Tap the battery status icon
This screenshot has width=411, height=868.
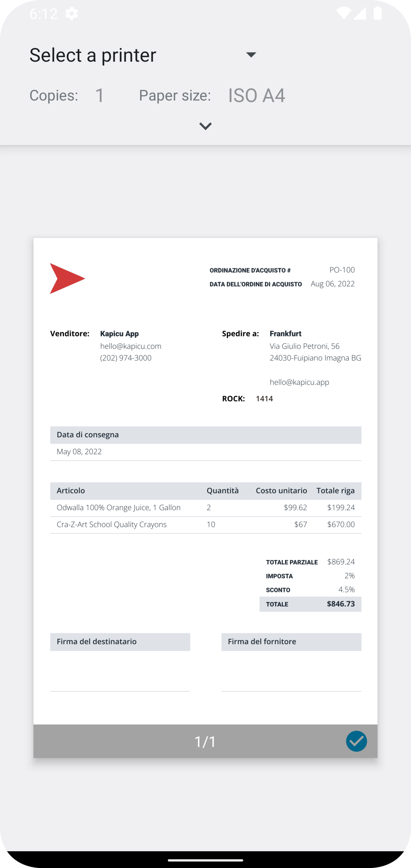point(377,14)
